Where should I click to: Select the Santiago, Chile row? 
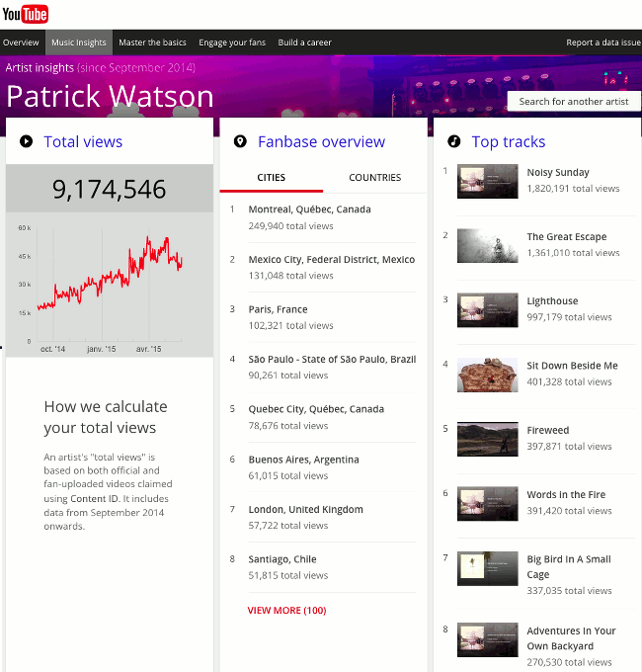323,567
